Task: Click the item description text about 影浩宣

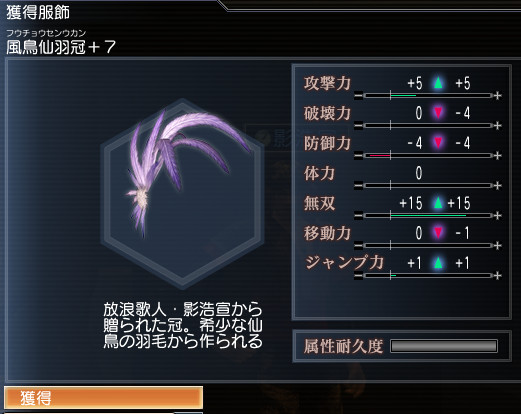Action: (183, 325)
